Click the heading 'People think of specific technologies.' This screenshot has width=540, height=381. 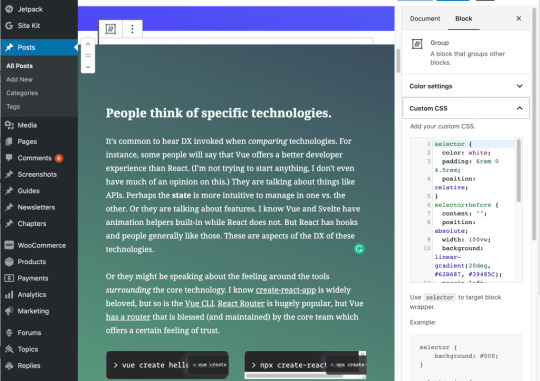tap(218, 113)
